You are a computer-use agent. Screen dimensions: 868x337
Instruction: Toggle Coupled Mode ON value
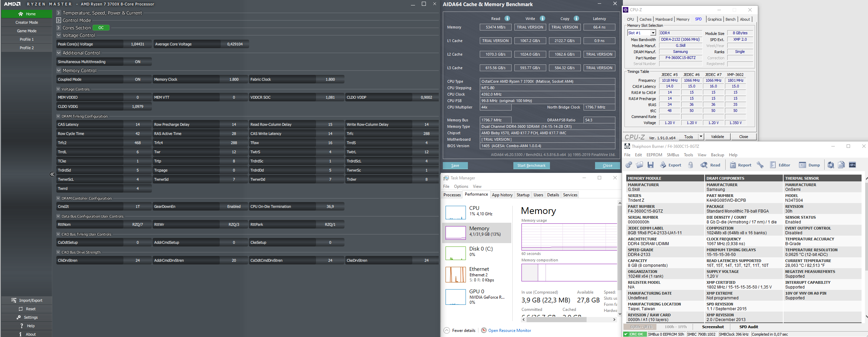click(138, 79)
